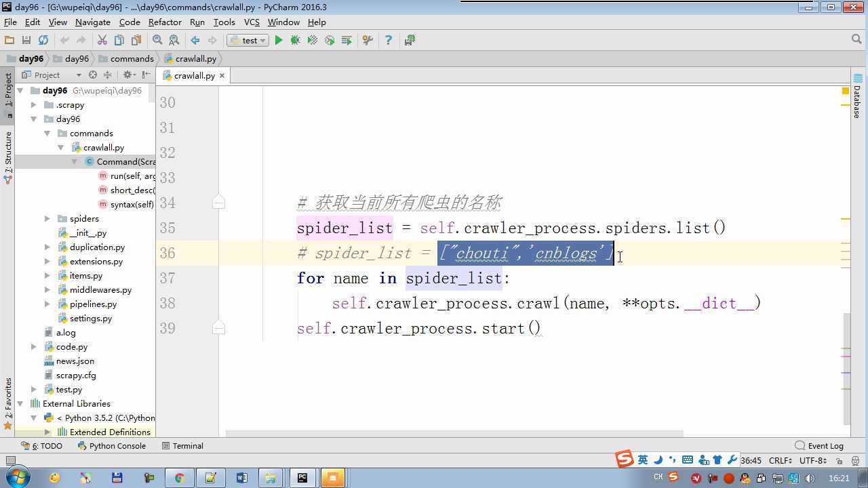Start debugging with the bug icon

(x=295, y=41)
